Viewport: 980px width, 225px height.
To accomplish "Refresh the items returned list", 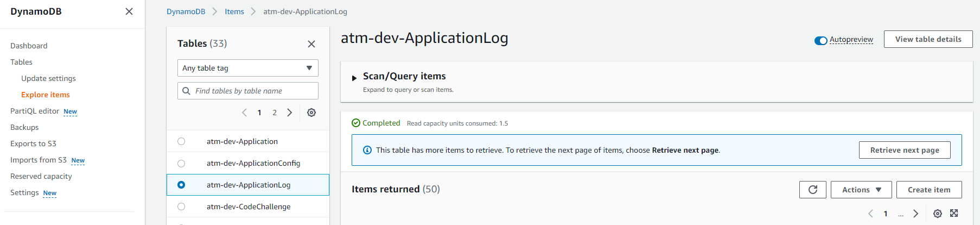I will [x=812, y=190].
